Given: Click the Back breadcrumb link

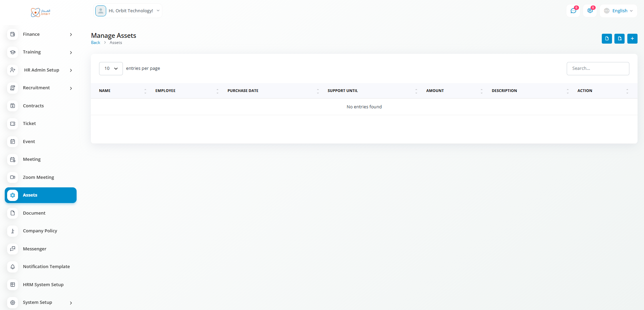Looking at the screenshot, I should coord(96,43).
